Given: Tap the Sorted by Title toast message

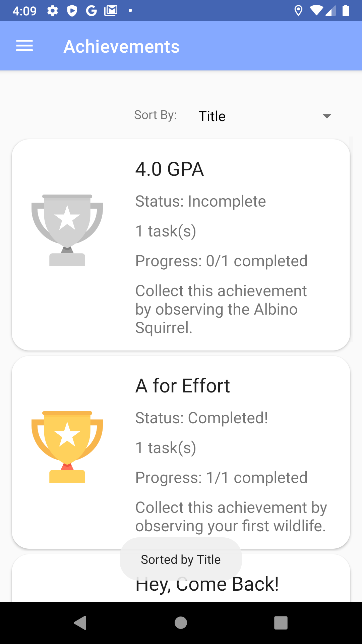Looking at the screenshot, I should (181, 559).
